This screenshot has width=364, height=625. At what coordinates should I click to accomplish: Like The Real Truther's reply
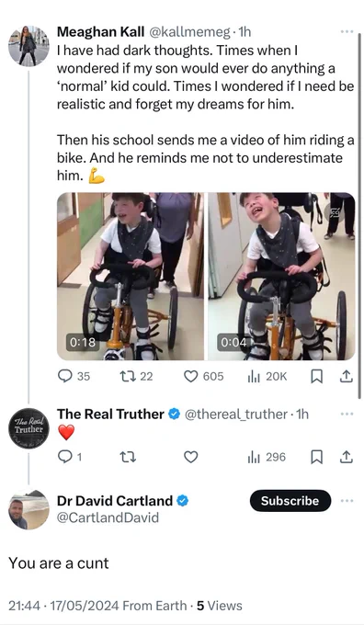191,457
